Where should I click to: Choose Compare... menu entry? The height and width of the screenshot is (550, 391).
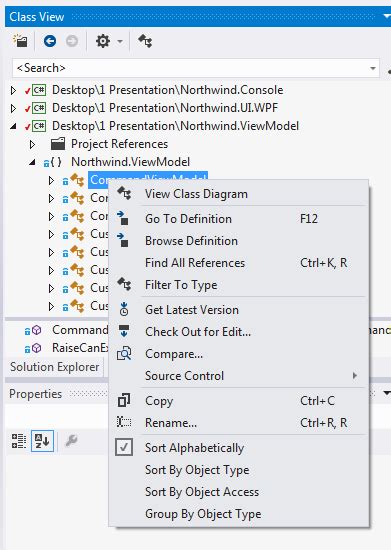(174, 354)
